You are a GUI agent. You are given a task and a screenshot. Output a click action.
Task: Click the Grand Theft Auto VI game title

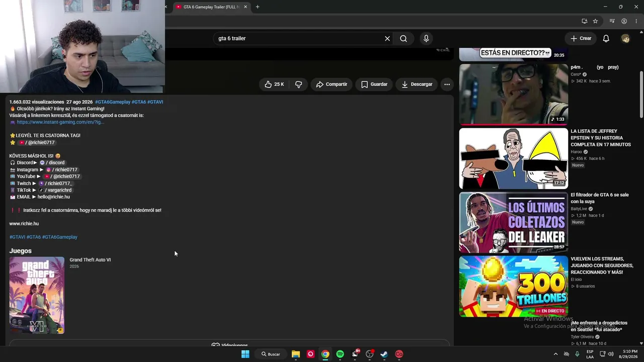90,260
